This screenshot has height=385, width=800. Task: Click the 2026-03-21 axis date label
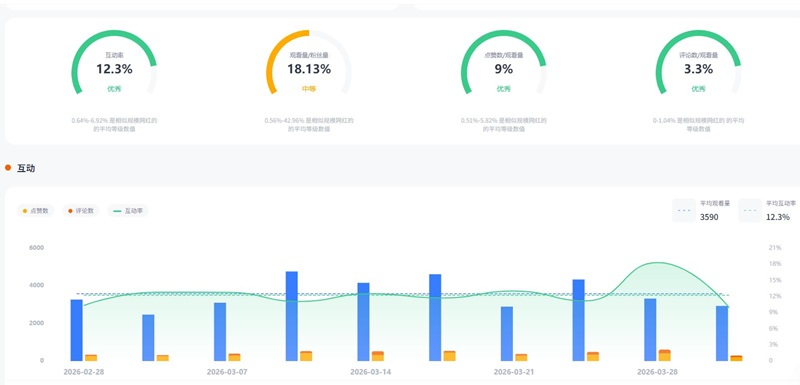pos(514,372)
